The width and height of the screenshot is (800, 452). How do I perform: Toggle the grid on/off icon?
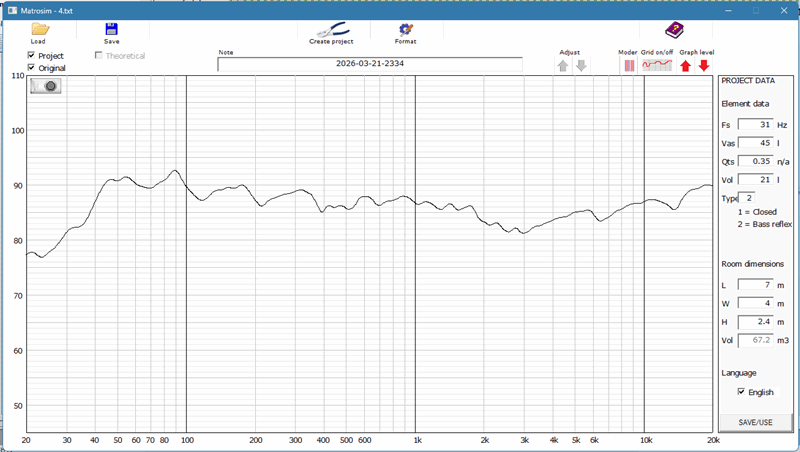click(x=656, y=66)
